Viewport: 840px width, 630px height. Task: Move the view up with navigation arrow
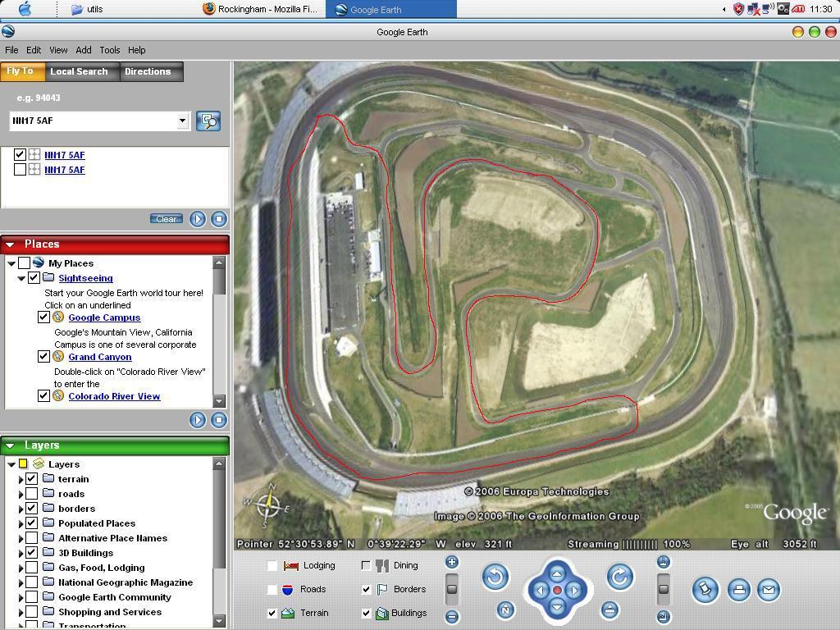click(x=557, y=573)
